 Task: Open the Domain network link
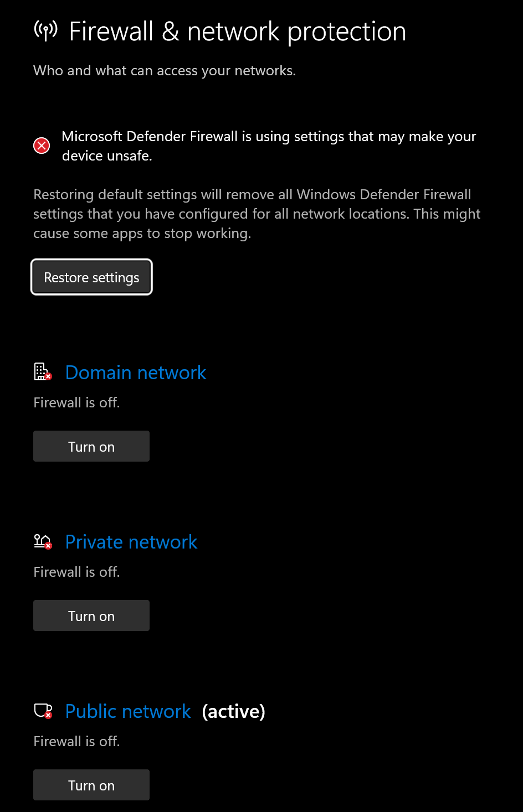[x=136, y=373]
